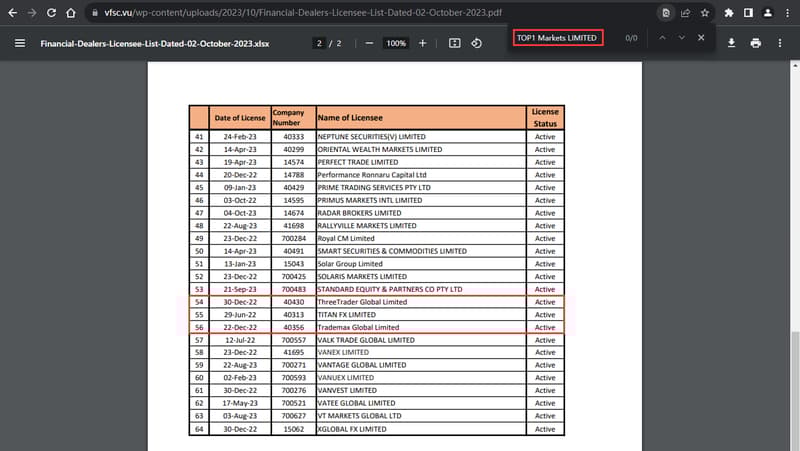Click VT MARKETS GLOBAL LTD cell
The image size is (800, 451).
(421, 416)
